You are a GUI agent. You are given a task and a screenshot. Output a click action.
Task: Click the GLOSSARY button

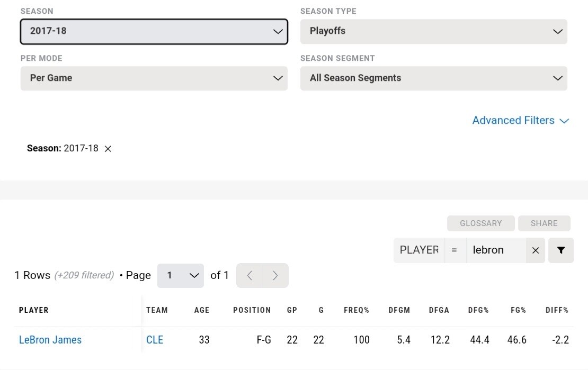pos(480,223)
